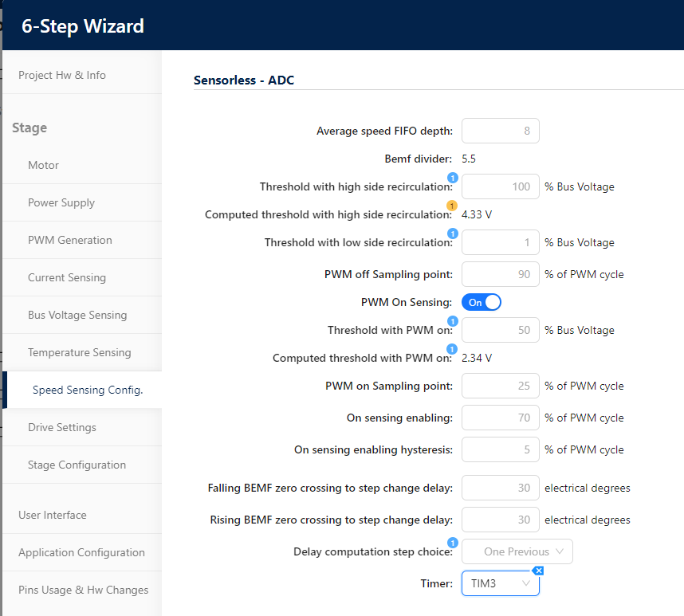Image resolution: width=684 pixels, height=616 pixels.
Task: Open Application Configuration
Action: point(81,552)
